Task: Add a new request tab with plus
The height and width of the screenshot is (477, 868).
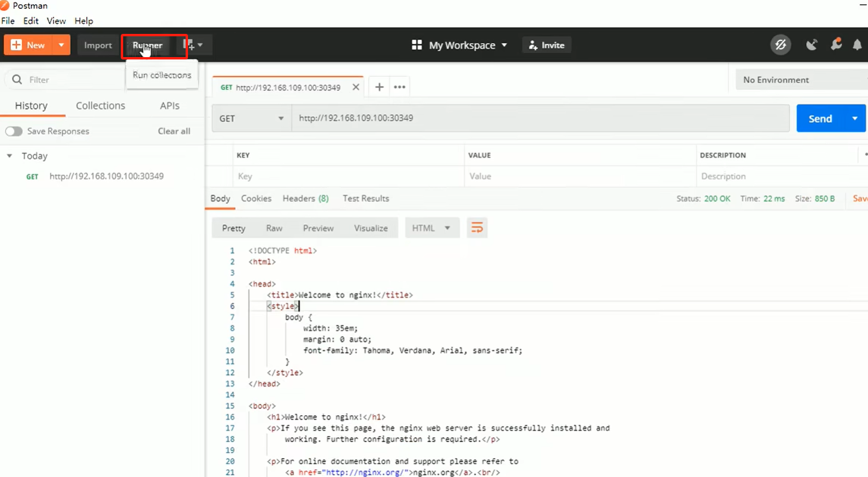Action: tap(379, 87)
